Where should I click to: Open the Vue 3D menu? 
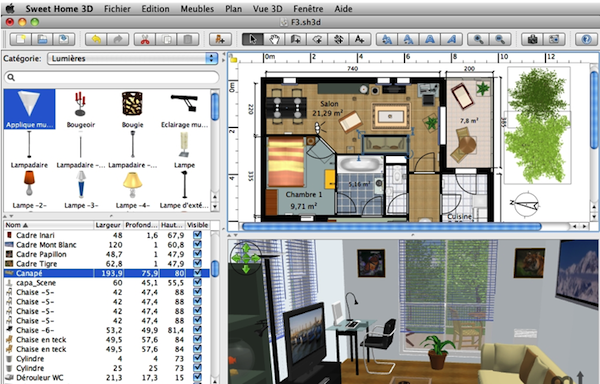(x=267, y=8)
